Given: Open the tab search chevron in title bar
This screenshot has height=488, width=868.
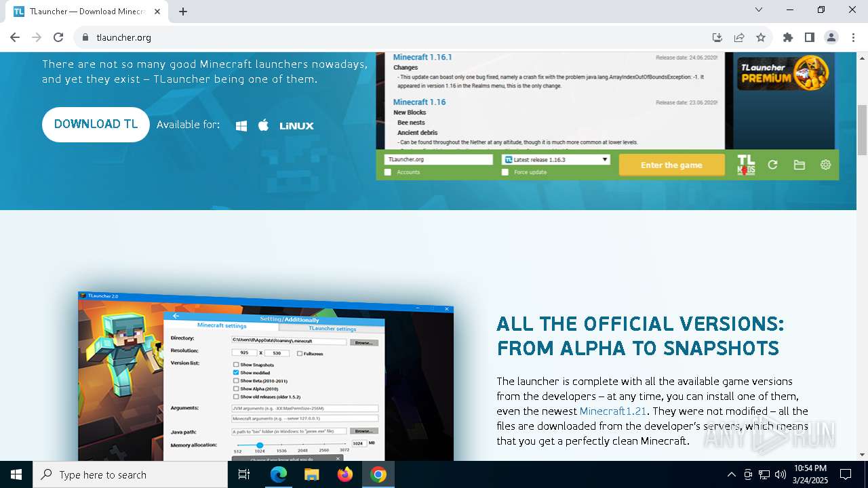Looking at the screenshot, I should [759, 9].
